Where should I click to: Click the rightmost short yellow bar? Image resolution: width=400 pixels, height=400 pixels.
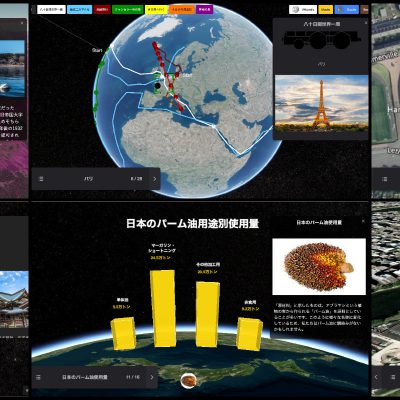pos(249,334)
